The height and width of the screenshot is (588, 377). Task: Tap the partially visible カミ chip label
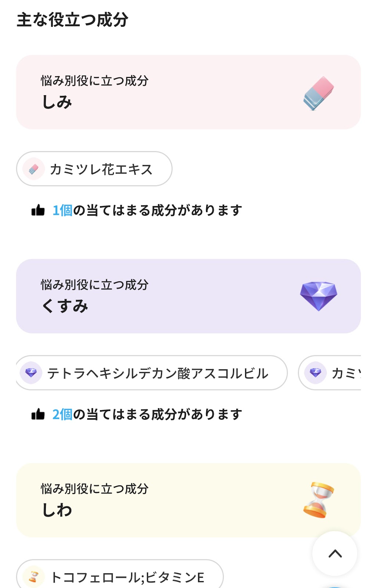[346, 373]
